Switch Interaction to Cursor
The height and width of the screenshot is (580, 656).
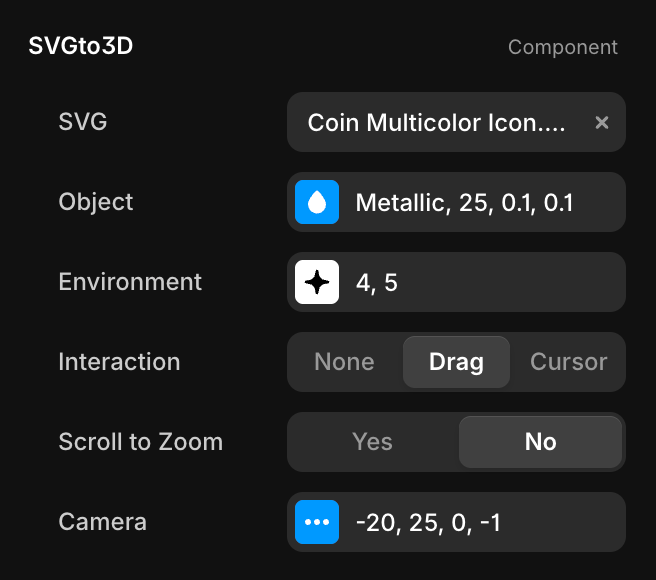pos(568,362)
